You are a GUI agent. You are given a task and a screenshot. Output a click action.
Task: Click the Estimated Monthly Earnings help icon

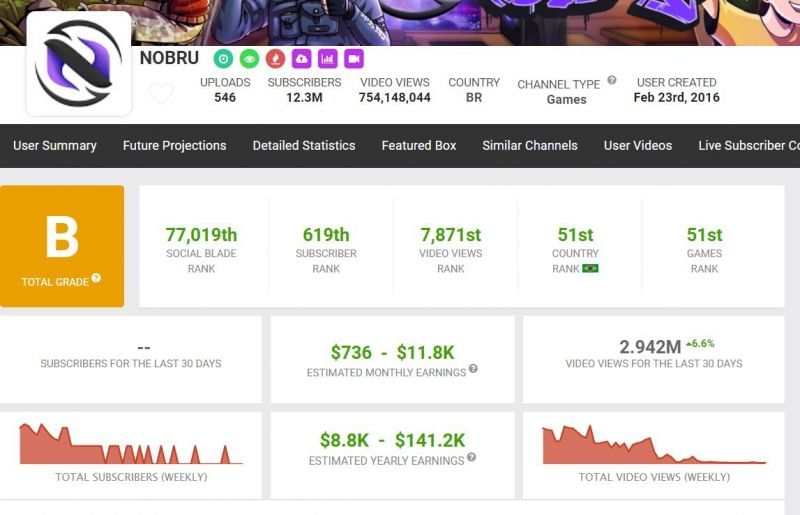point(473,369)
